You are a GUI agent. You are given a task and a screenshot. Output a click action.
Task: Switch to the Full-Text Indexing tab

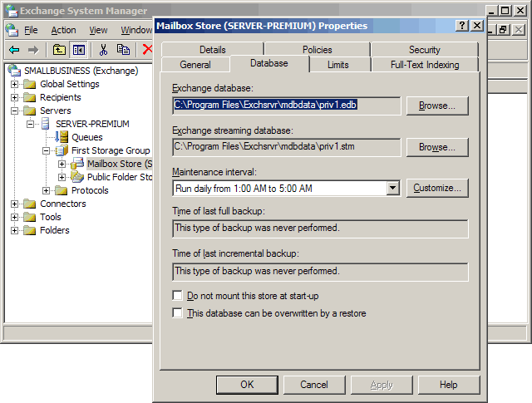(425, 65)
